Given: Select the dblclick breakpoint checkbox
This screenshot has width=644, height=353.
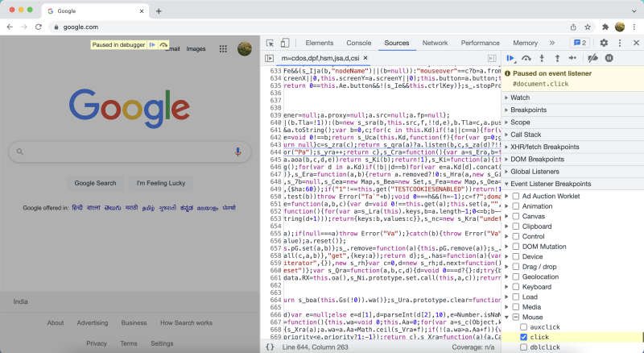Looking at the screenshot, I should click(x=524, y=347).
